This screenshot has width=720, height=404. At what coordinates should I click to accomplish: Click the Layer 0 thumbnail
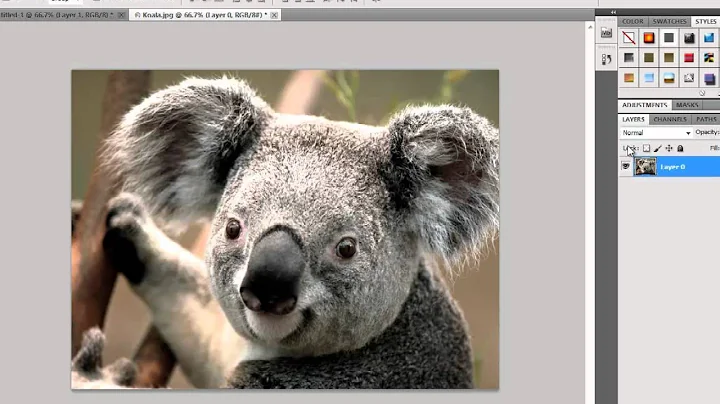[x=645, y=166]
